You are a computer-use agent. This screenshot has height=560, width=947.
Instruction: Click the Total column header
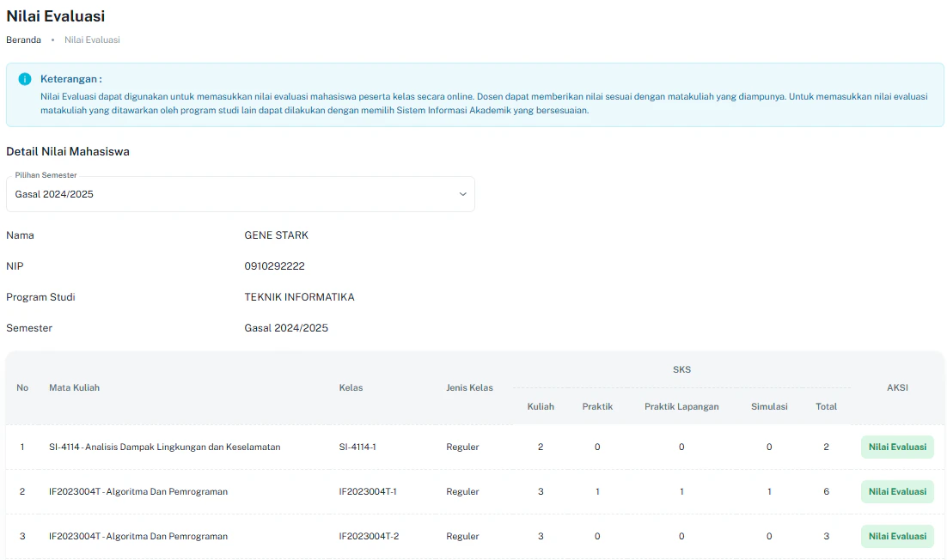point(826,407)
